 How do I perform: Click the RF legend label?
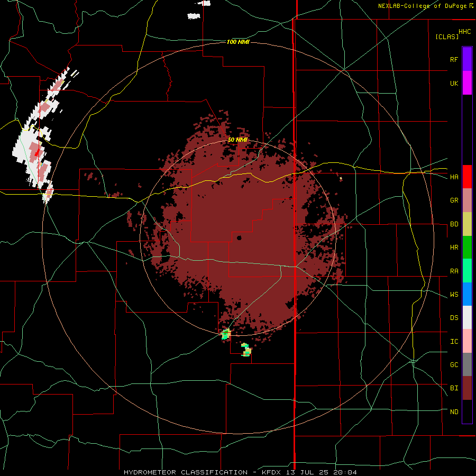[x=454, y=59]
